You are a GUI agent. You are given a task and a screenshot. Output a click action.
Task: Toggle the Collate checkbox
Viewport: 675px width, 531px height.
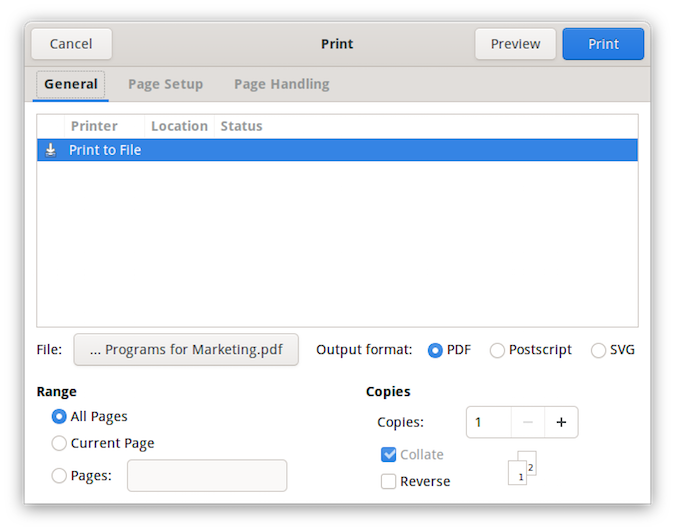coord(389,454)
